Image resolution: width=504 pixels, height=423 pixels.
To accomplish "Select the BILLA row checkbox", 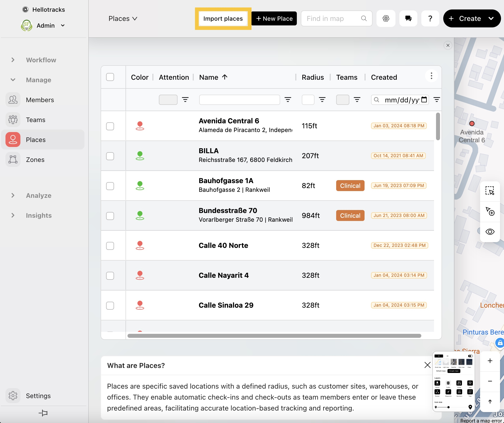I will [110, 156].
